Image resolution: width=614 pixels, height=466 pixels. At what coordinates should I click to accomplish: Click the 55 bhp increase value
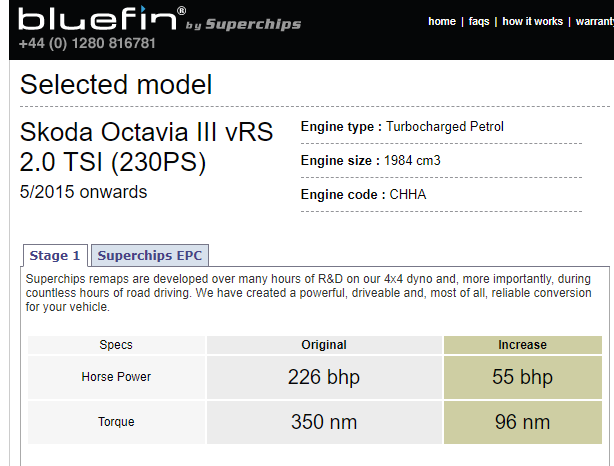(x=523, y=377)
